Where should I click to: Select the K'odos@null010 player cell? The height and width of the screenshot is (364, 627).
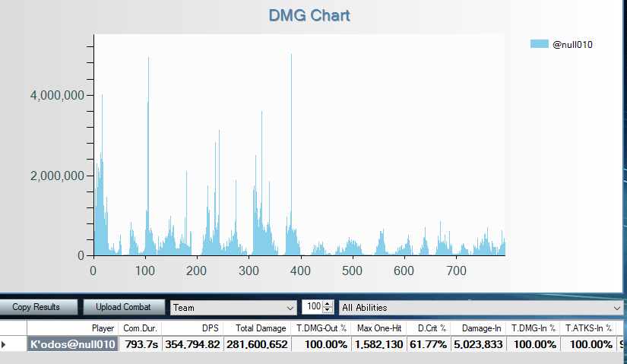[73, 345]
